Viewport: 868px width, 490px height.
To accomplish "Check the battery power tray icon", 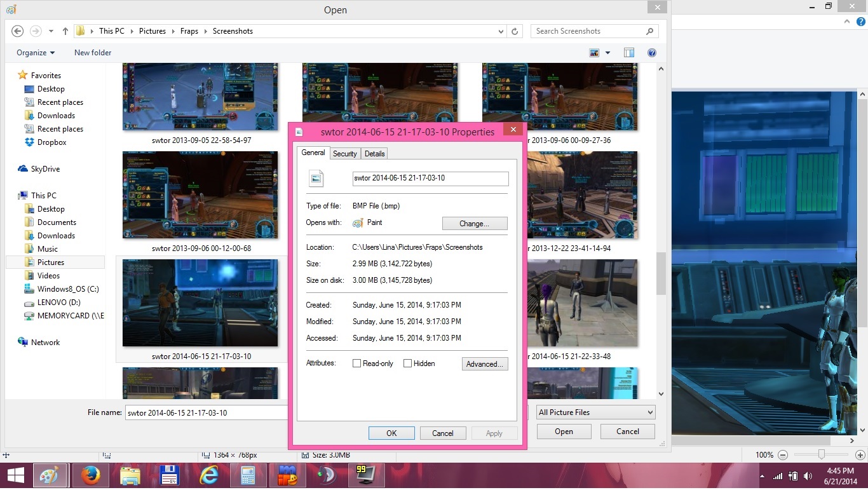I will click(792, 476).
